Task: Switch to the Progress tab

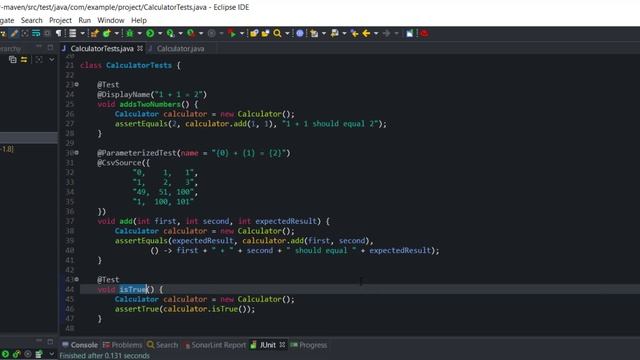Action: coord(309,345)
